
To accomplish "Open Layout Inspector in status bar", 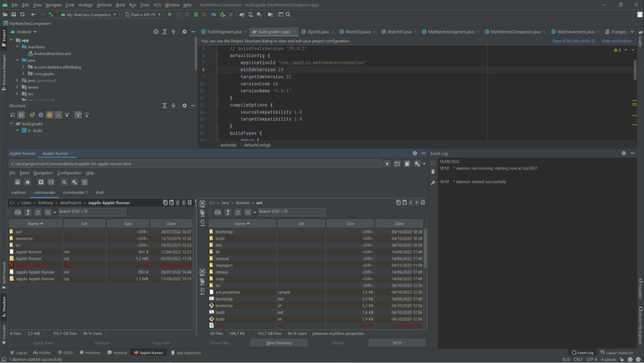I will coord(616,353).
